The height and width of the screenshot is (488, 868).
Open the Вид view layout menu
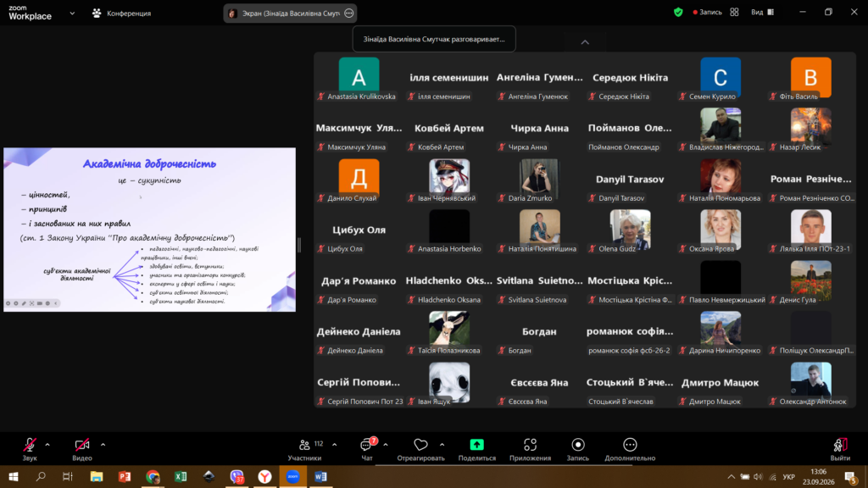click(763, 12)
